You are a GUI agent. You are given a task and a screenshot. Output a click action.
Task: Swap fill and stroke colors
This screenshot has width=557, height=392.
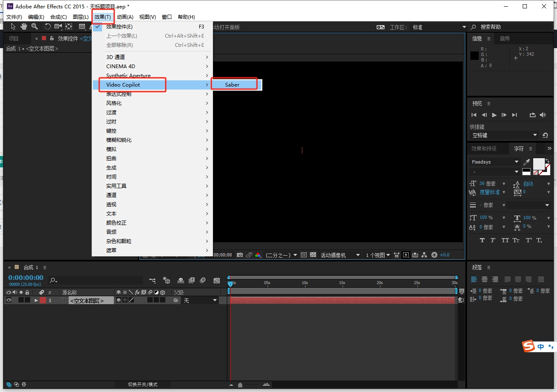point(547,161)
